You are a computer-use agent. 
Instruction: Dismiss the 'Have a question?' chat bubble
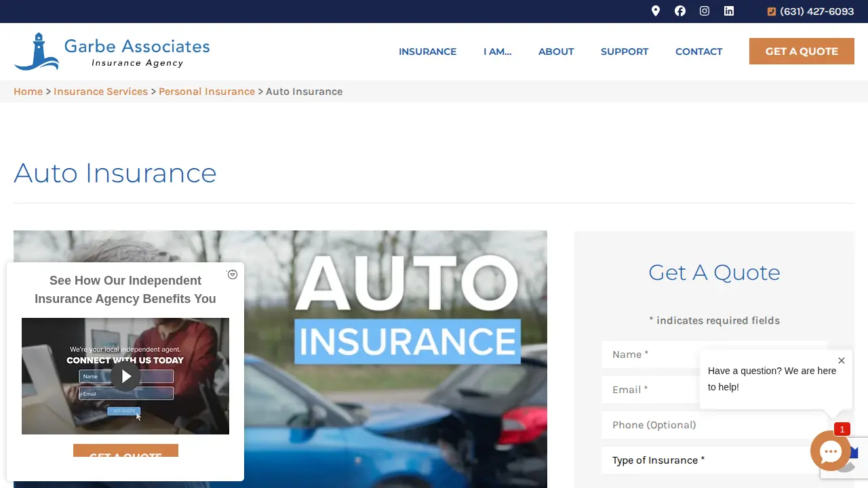pyautogui.click(x=842, y=361)
